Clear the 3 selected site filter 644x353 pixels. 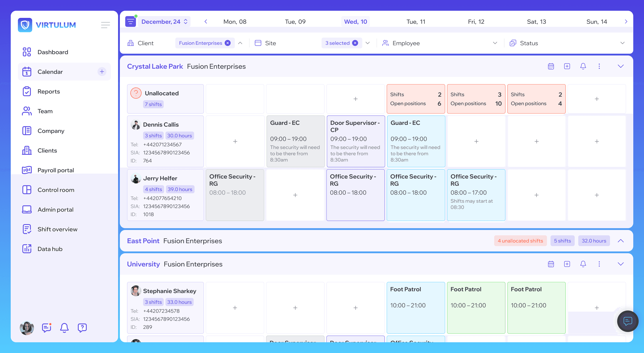coord(355,43)
